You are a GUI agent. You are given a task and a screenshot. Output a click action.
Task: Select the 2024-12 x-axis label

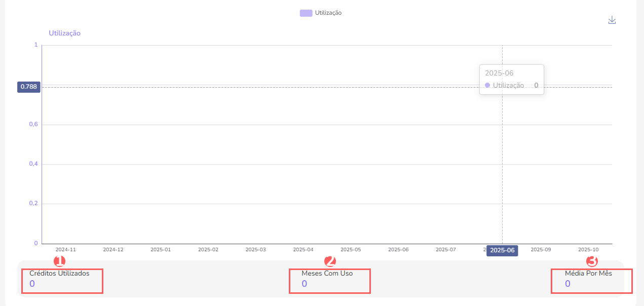tap(113, 250)
